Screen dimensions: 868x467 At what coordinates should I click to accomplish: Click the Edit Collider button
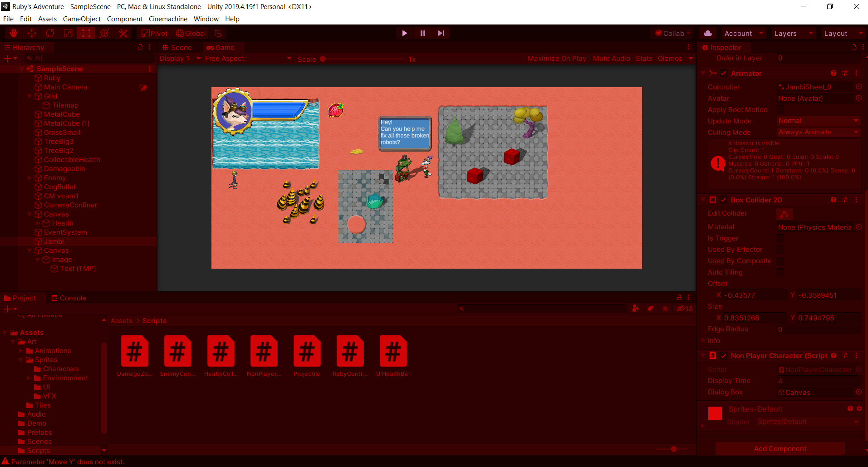point(785,214)
